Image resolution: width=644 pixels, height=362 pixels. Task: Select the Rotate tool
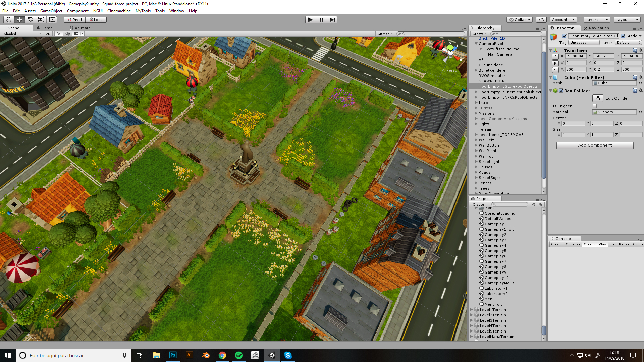point(30,20)
